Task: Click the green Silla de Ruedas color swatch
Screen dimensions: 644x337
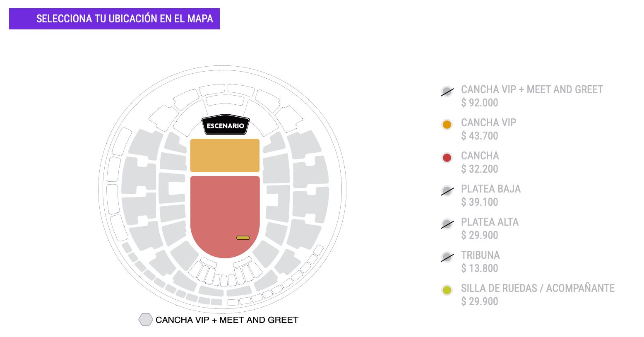Action: [x=447, y=290]
